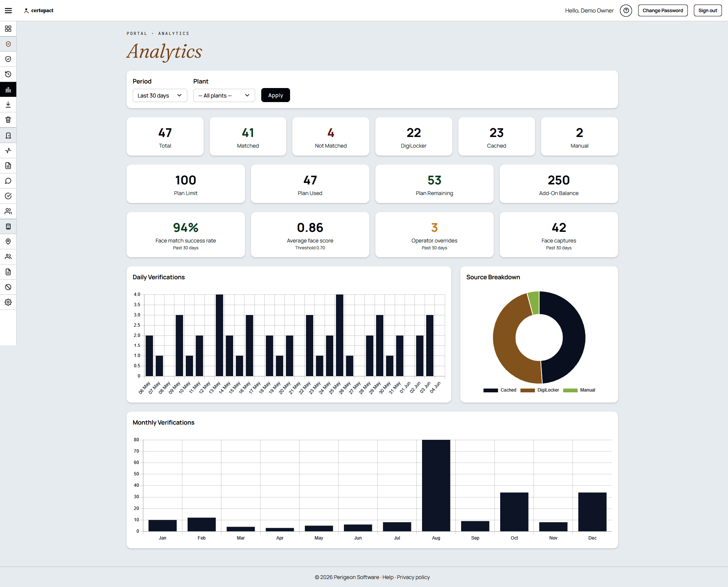Click the Apply button

tap(276, 95)
